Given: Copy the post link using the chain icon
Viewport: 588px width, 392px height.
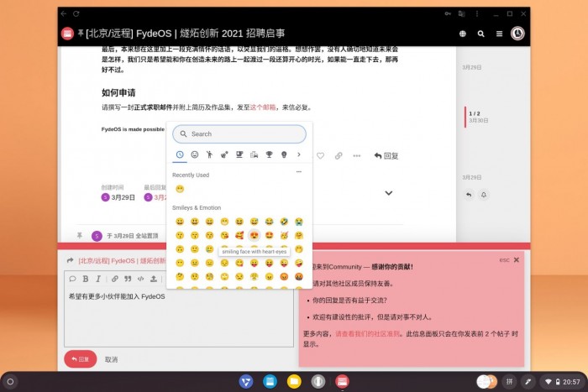Looking at the screenshot, I should tap(339, 156).
